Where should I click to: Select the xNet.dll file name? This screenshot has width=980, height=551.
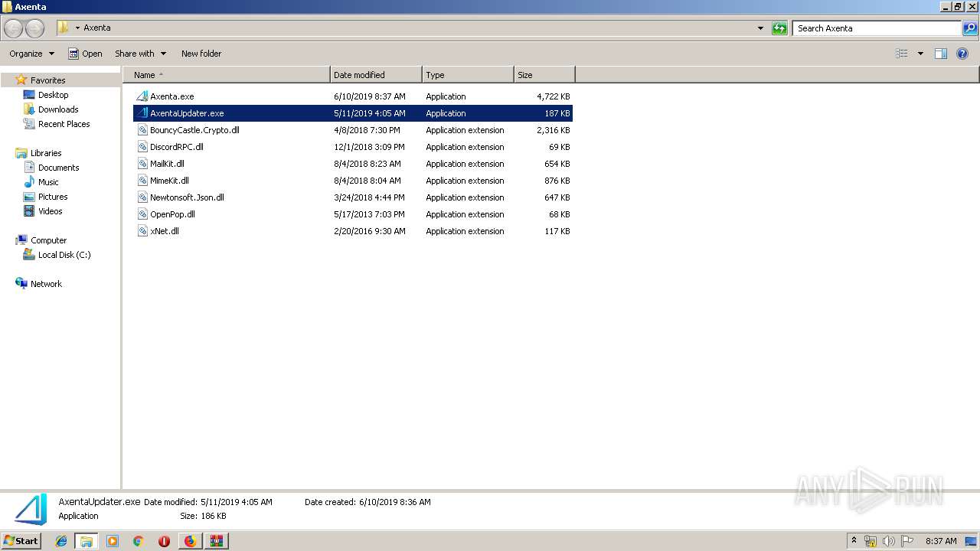pos(165,231)
